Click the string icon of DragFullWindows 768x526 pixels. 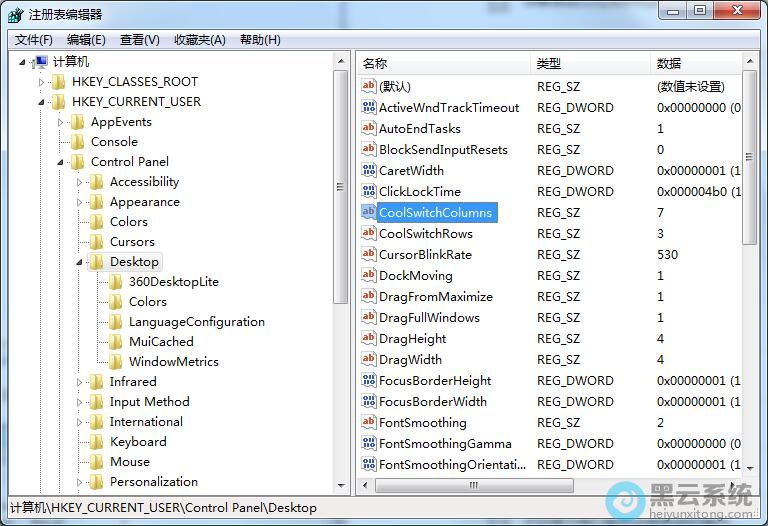tap(368, 317)
